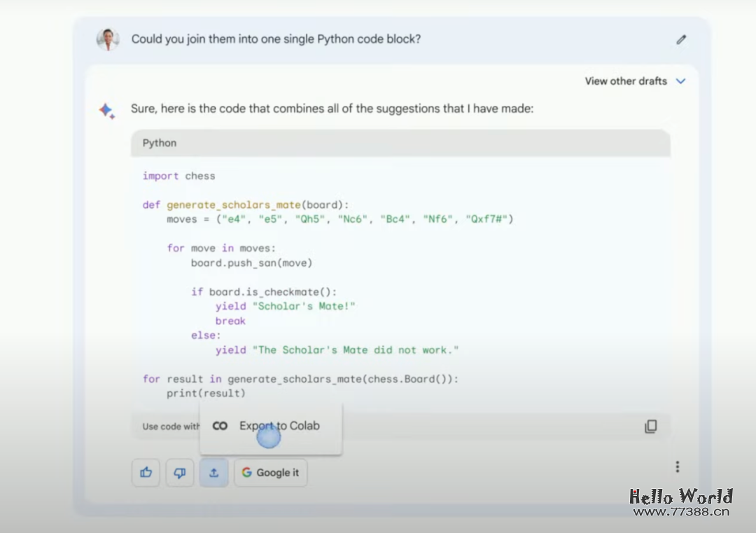
Task: Click the pencil icon to edit prompt
Action: coord(681,40)
